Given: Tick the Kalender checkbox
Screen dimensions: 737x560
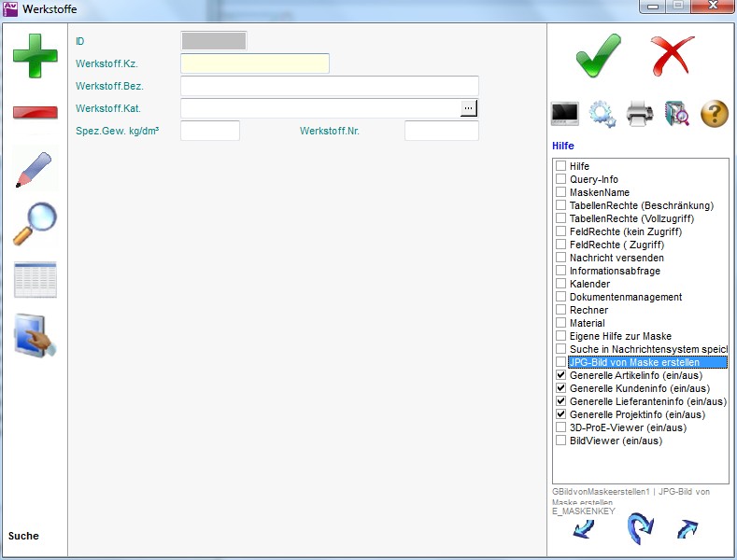Looking at the screenshot, I should pos(561,284).
